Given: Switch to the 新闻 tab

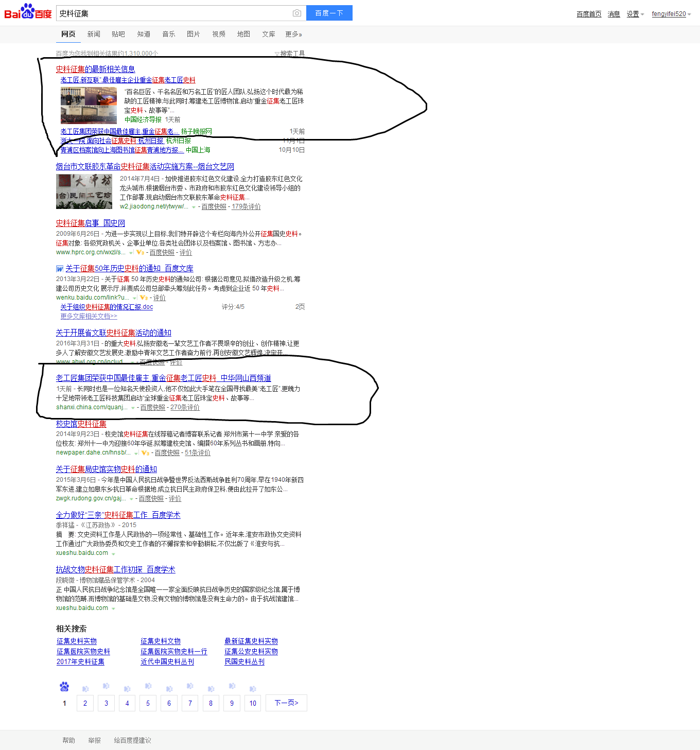Looking at the screenshot, I should pos(94,34).
